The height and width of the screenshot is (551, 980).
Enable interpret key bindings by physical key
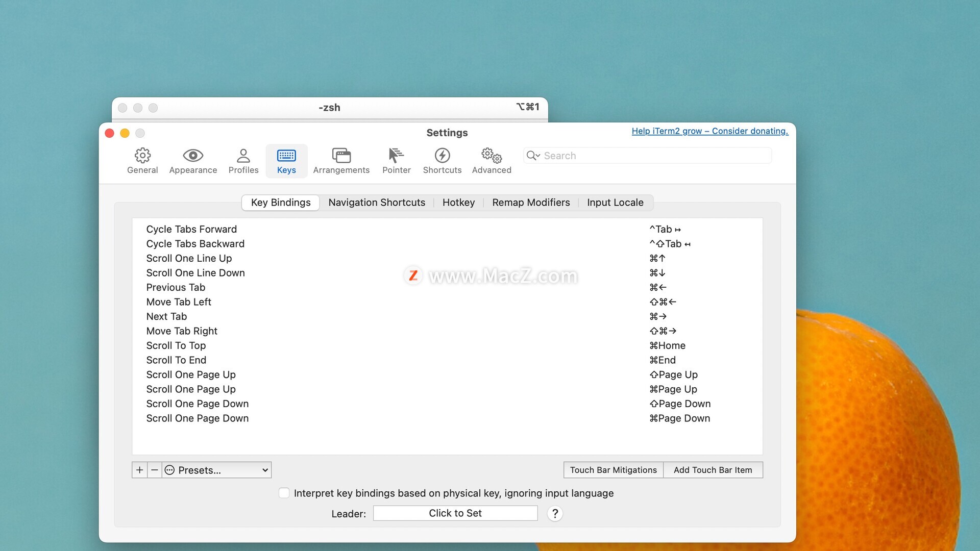(x=284, y=493)
